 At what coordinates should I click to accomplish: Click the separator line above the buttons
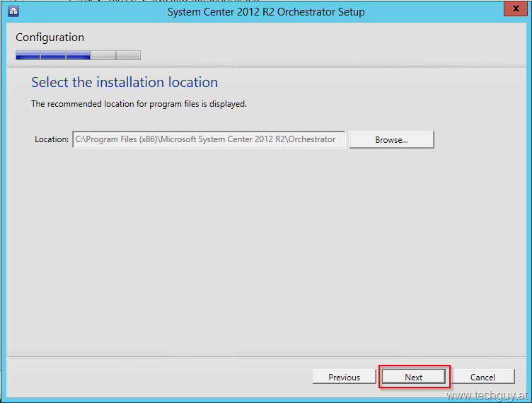pyautogui.click(x=267, y=357)
